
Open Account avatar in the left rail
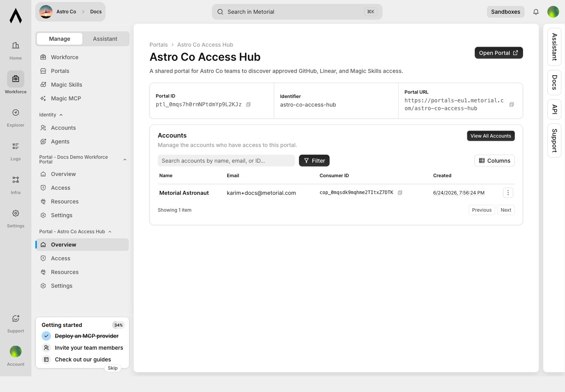[x=16, y=351]
